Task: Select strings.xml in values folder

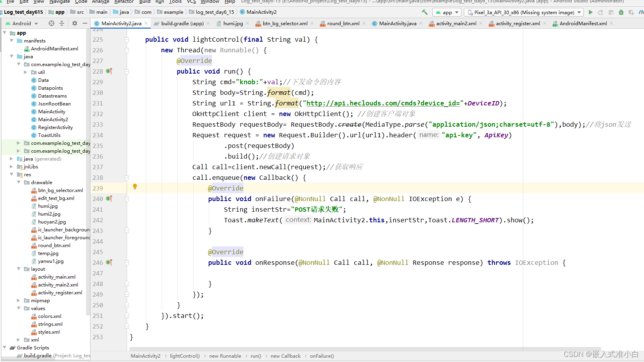Action: pyautogui.click(x=50, y=324)
